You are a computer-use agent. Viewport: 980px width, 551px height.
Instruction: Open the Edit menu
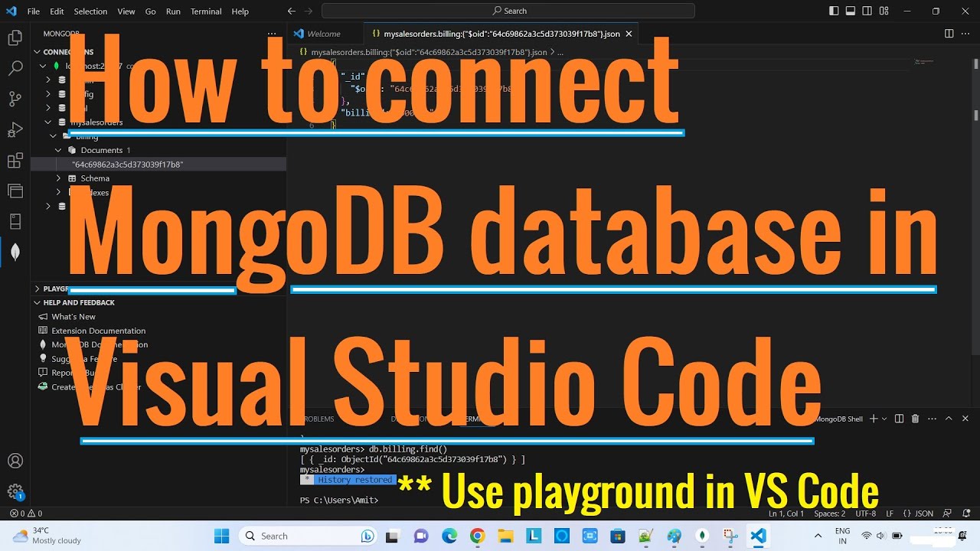pyautogui.click(x=57, y=11)
